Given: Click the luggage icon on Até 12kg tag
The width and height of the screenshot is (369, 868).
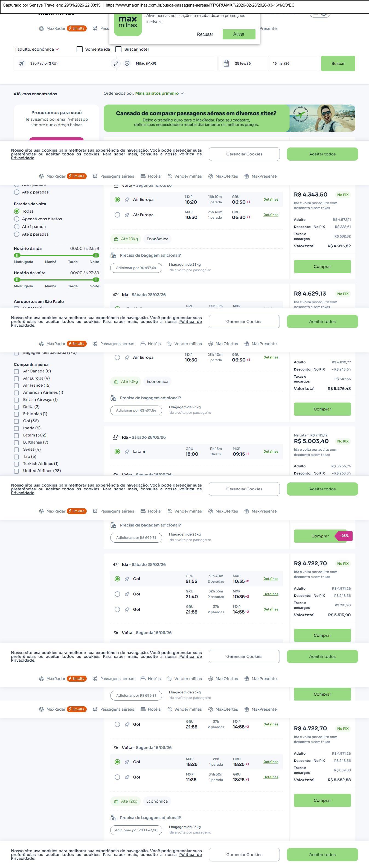Looking at the screenshot, I should coord(116,801).
